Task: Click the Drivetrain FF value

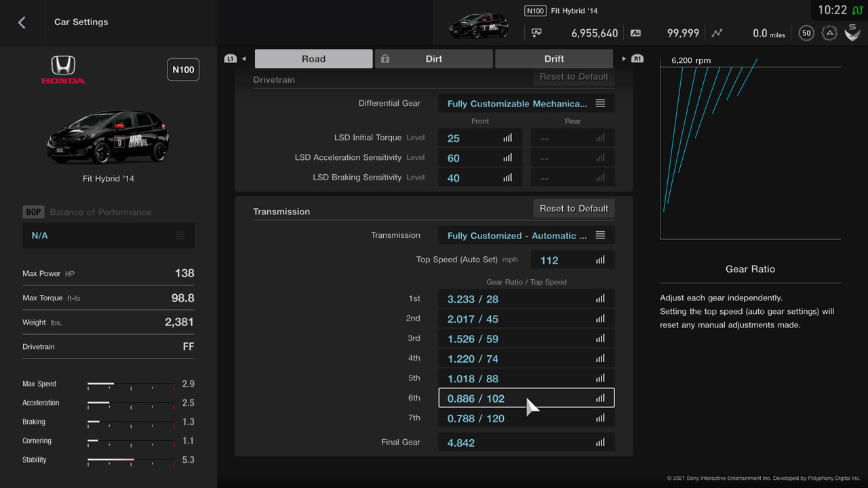Action: point(188,346)
